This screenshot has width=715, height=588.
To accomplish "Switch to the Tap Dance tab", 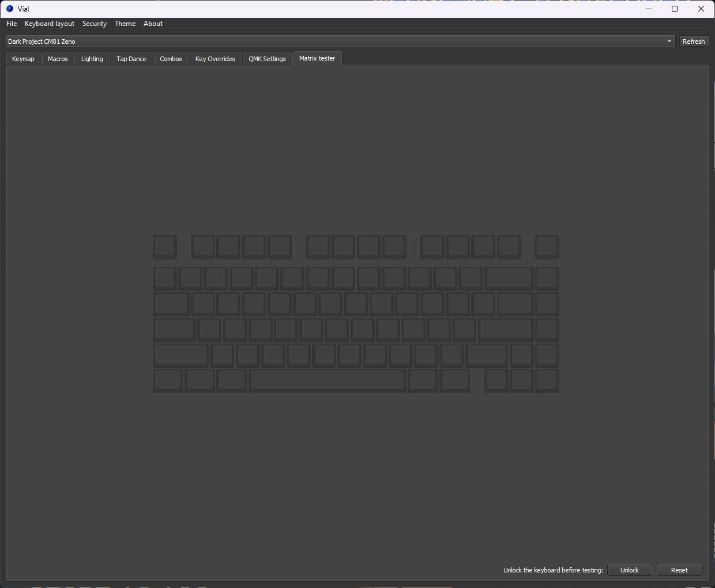I will (x=131, y=59).
